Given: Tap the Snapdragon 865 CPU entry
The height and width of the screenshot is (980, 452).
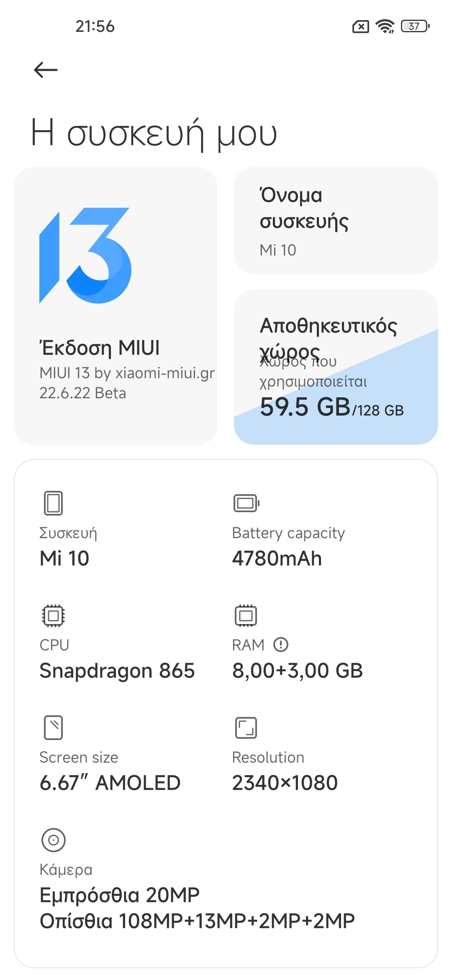Looking at the screenshot, I should [117, 671].
